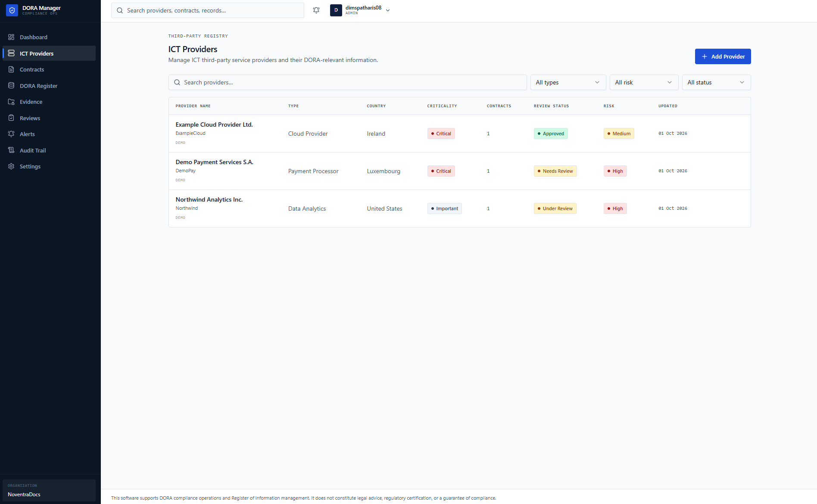The width and height of the screenshot is (817, 504).
Task: Focus the Search providers input field
Action: tap(347, 82)
